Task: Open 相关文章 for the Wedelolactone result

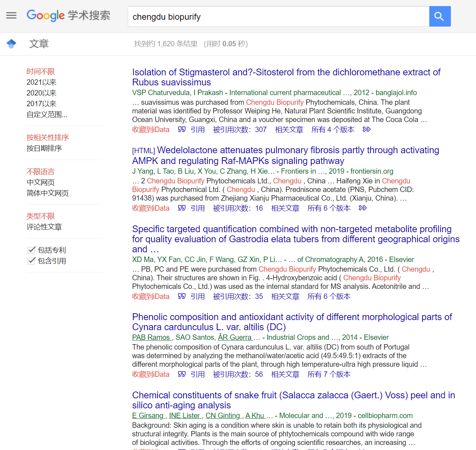Action: click(x=285, y=208)
